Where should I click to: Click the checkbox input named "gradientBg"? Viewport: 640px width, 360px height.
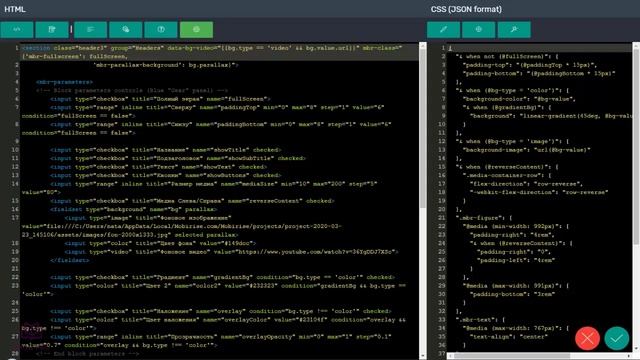click(222, 277)
